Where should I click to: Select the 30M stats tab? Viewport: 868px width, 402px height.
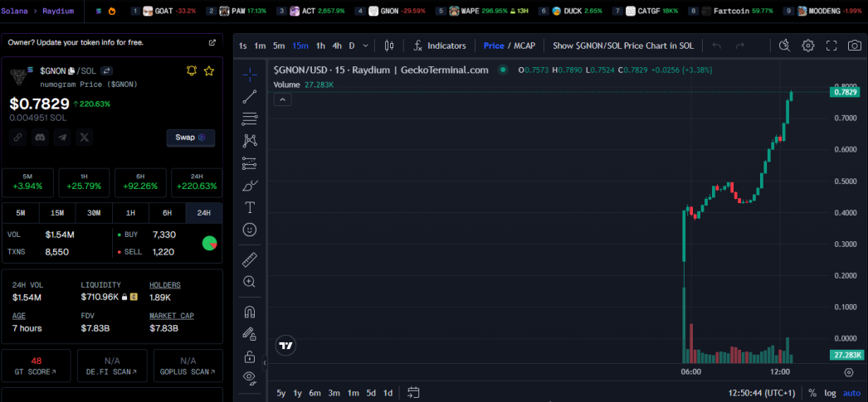[94, 213]
